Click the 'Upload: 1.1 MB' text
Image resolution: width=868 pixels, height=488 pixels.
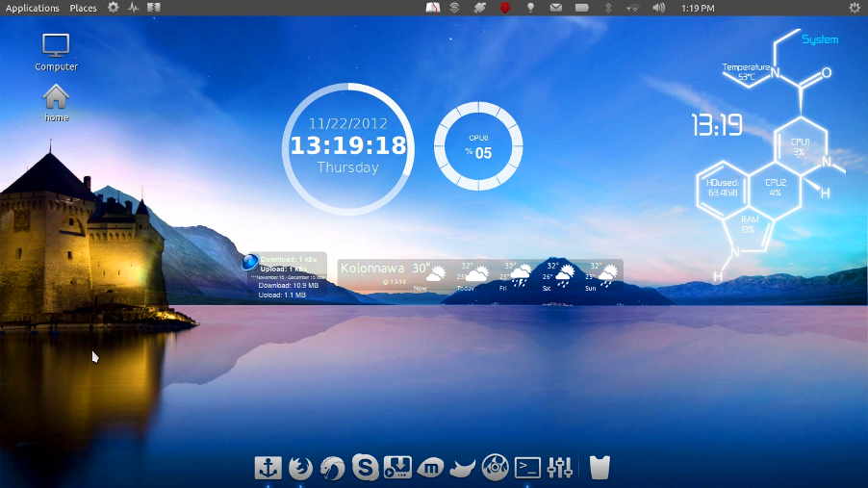click(x=282, y=295)
